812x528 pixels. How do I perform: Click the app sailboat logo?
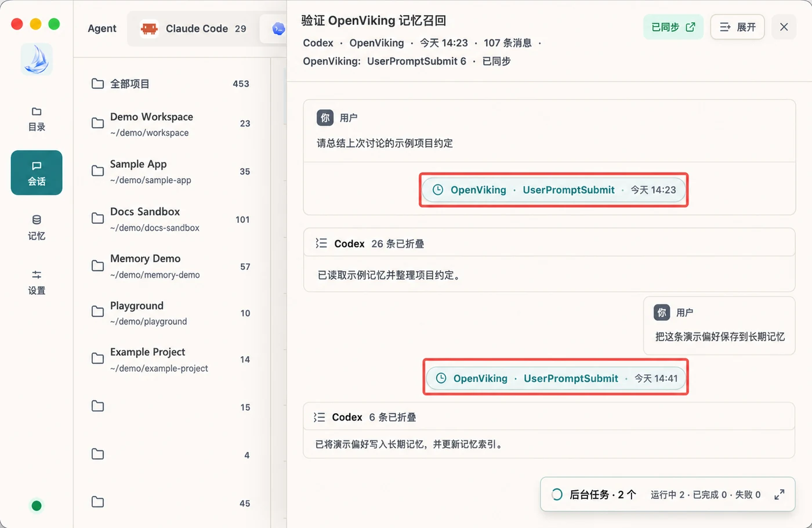[37, 59]
